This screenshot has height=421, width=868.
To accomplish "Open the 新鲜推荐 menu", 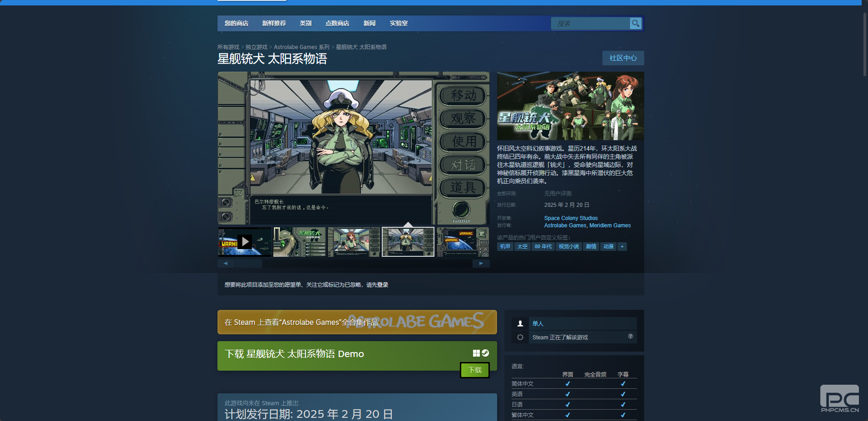I will 274,23.
